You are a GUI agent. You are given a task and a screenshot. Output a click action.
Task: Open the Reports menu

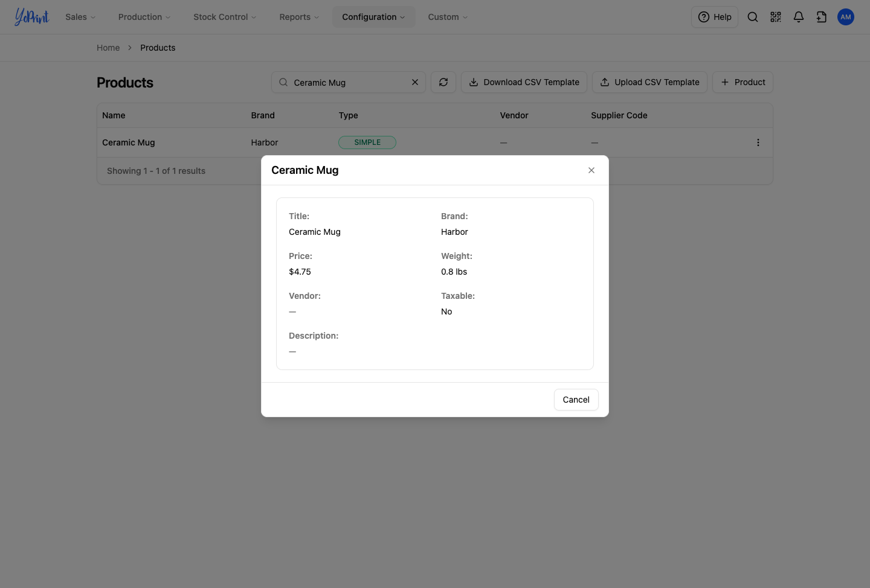point(299,17)
